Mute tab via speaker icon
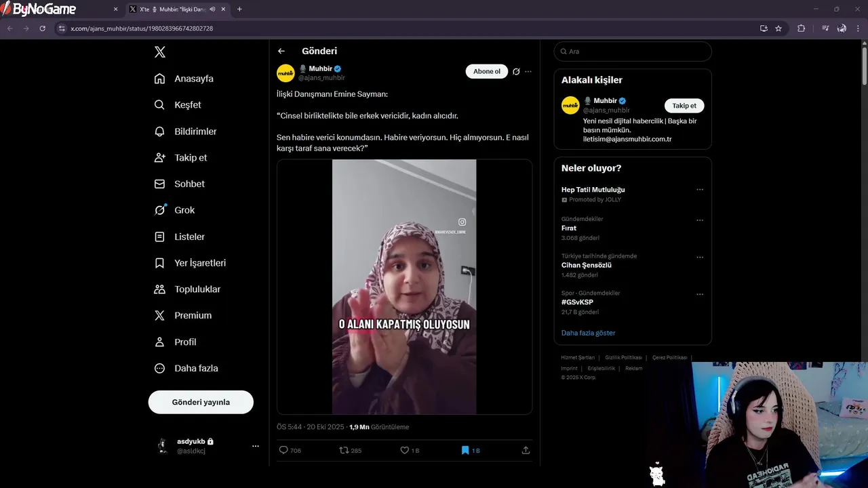 [x=212, y=9]
